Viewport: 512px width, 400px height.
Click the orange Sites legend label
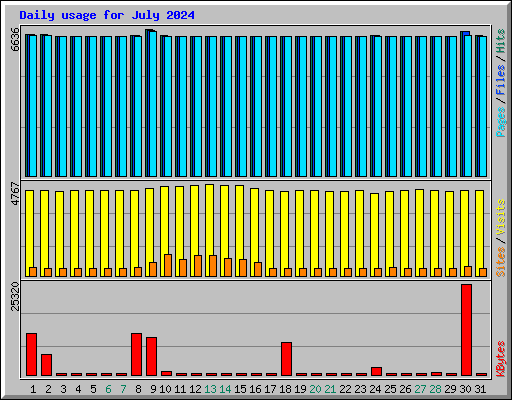click(500, 262)
